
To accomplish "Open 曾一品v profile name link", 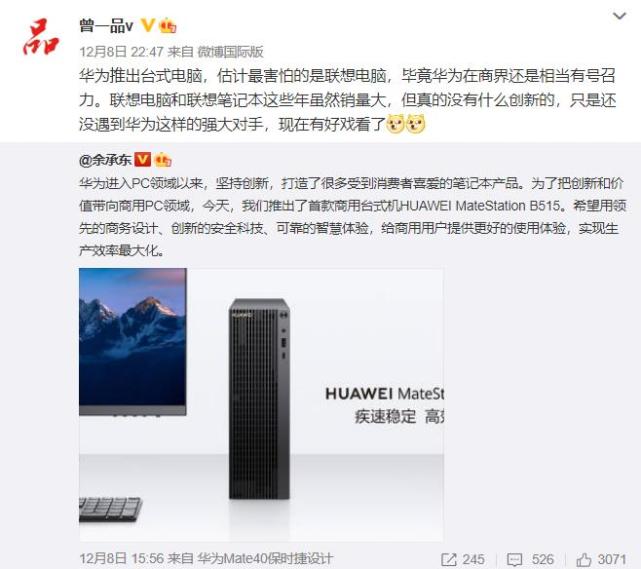I will click(x=106, y=26).
